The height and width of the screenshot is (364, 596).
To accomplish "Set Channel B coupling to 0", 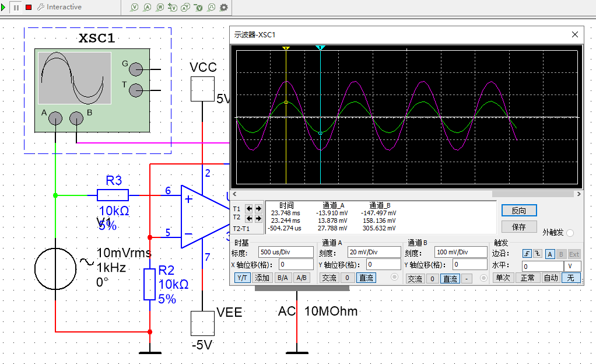I will [x=432, y=279].
